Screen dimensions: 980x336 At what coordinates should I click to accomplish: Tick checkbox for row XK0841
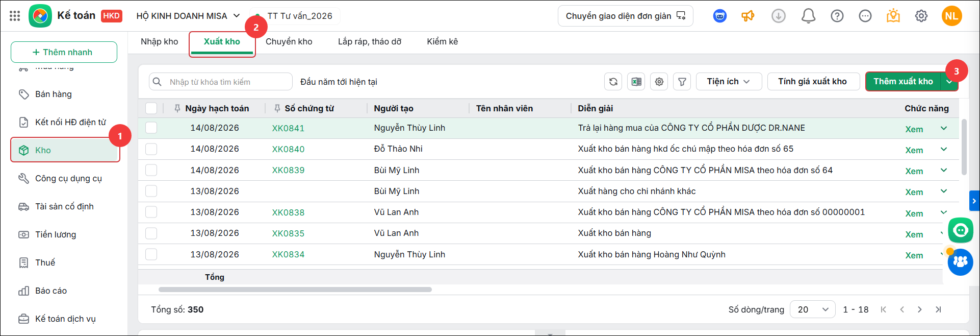(151, 128)
